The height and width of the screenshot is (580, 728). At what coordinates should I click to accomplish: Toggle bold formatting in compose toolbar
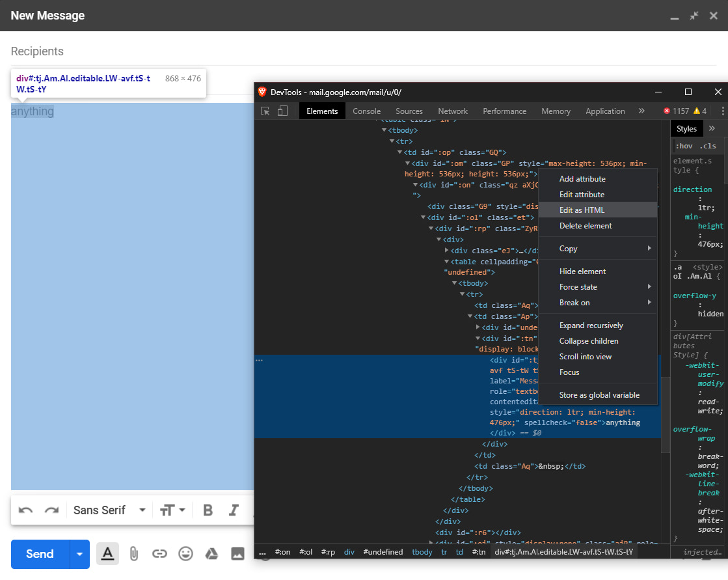coord(208,510)
